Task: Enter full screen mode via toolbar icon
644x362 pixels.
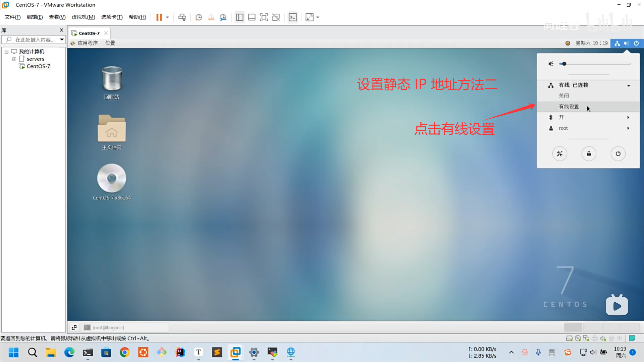Action: (264, 17)
